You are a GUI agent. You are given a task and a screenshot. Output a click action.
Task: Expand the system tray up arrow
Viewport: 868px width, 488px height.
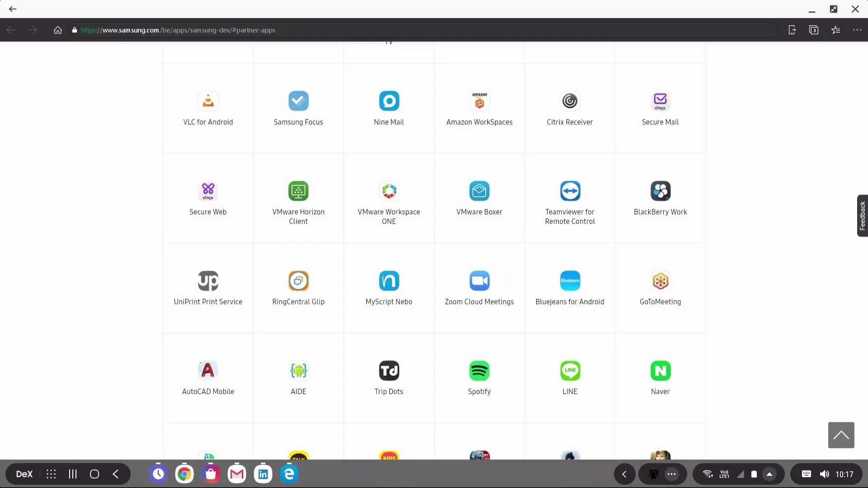click(769, 474)
